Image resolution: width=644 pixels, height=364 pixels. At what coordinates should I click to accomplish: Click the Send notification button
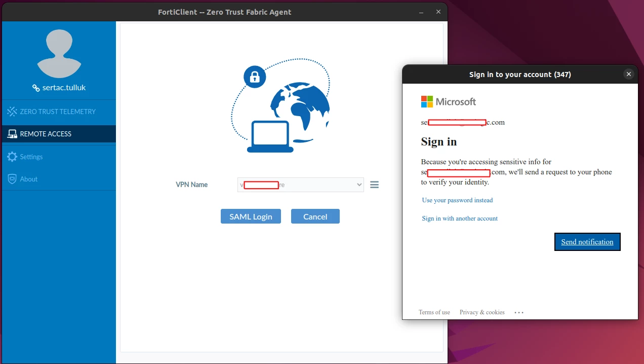(587, 242)
